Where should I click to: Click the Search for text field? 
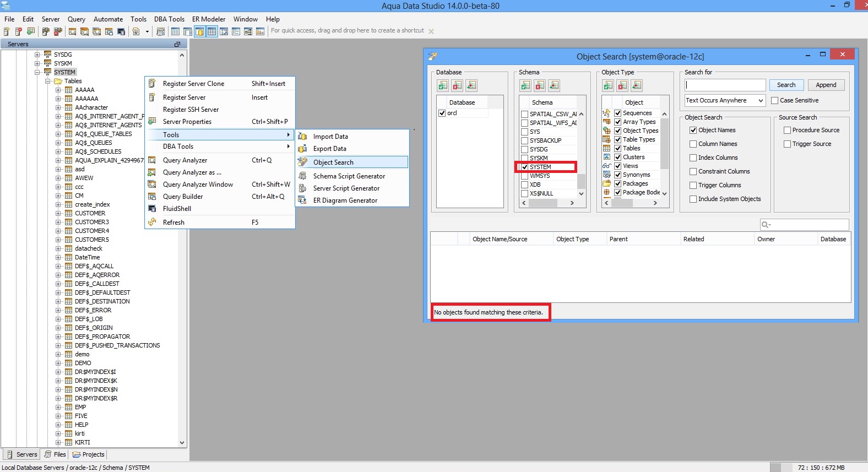pyautogui.click(x=725, y=85)
